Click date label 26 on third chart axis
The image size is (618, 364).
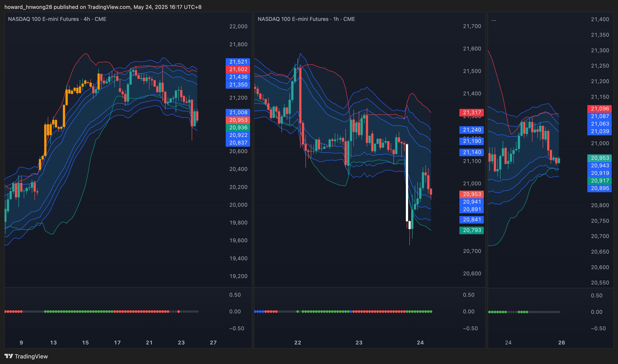(x=561, y=343)
